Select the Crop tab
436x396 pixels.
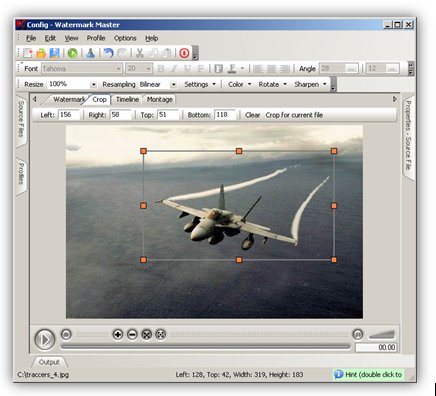tap(99, 99)
